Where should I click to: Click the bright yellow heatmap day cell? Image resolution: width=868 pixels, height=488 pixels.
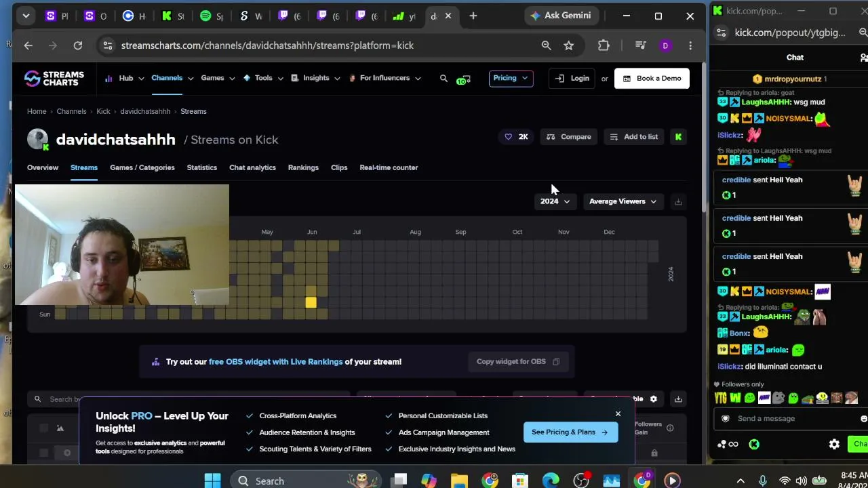click(311, 302)
